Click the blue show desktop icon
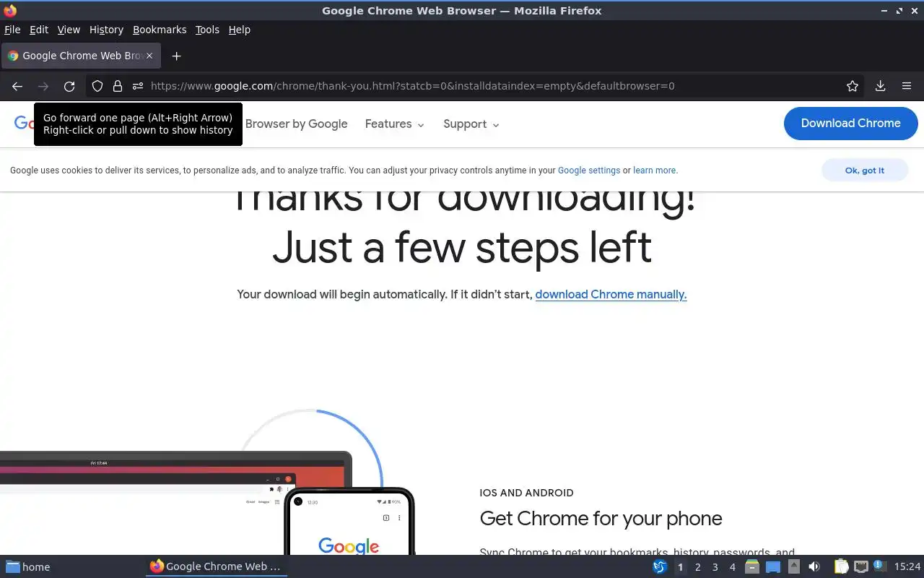The height and width of the screenshot is (578, 924). click(773, 567)
